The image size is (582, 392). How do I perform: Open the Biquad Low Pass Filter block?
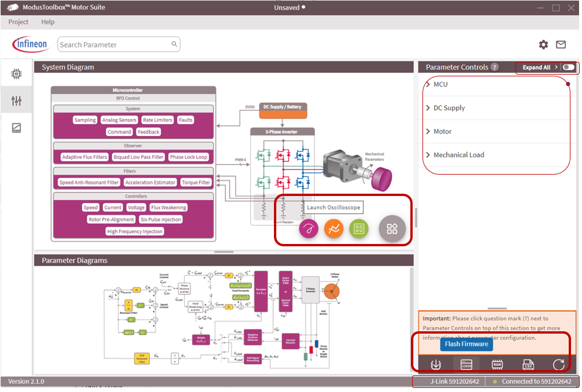tap(138, 157)
